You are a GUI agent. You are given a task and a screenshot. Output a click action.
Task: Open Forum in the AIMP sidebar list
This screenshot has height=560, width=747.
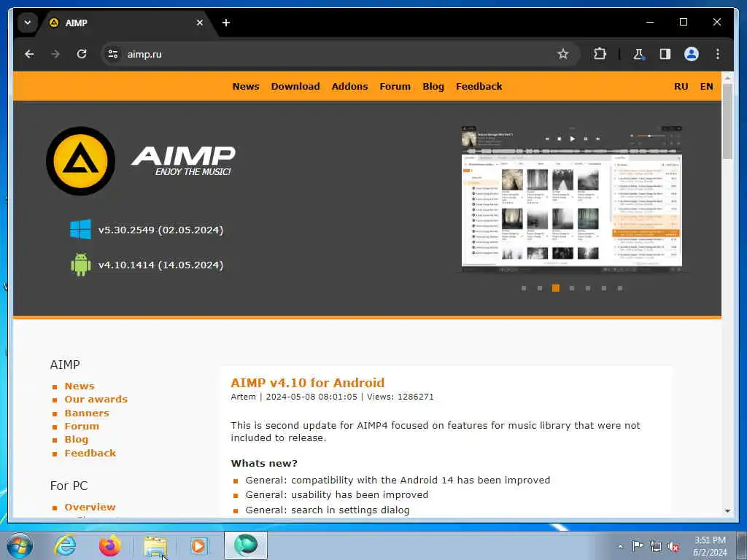tap(82, 426)
